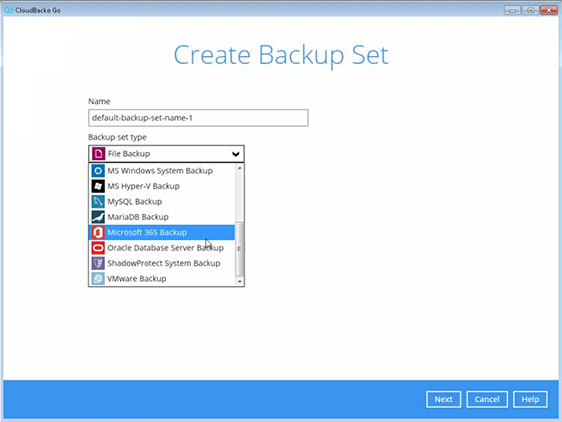Click the list scrollbar down arrow
This screenshot has height=422, width=562.
[x=239, y=282]
